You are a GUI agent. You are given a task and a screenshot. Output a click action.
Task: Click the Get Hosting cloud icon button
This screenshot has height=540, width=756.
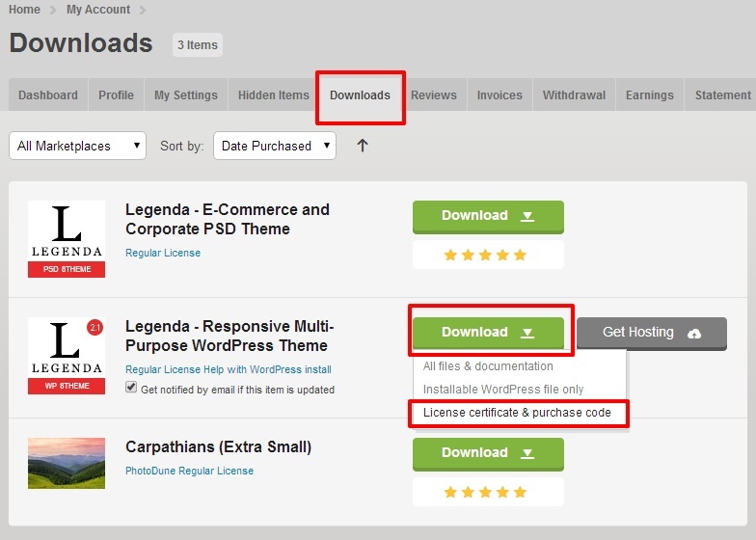point(651,333)
